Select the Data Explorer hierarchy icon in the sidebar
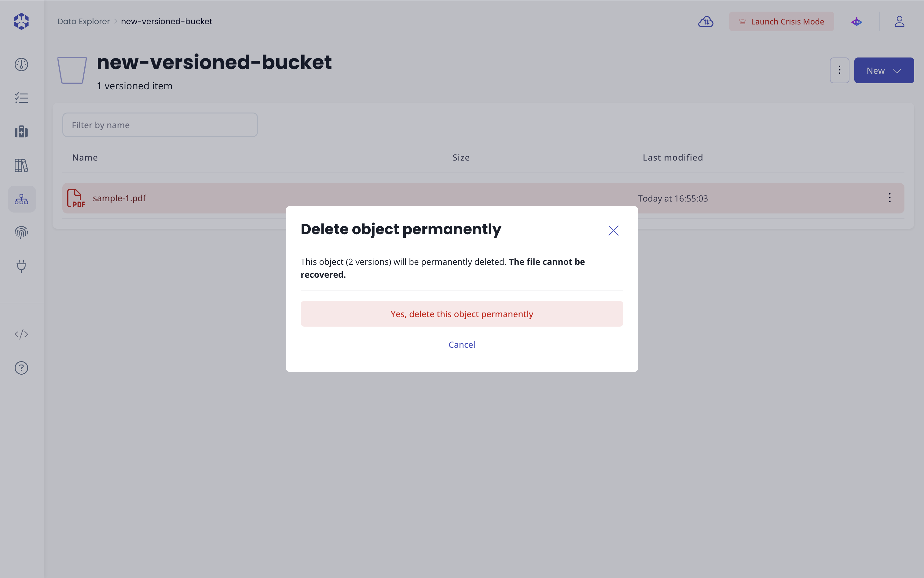The height and width of the screenshot is (578, 924). 22,199
